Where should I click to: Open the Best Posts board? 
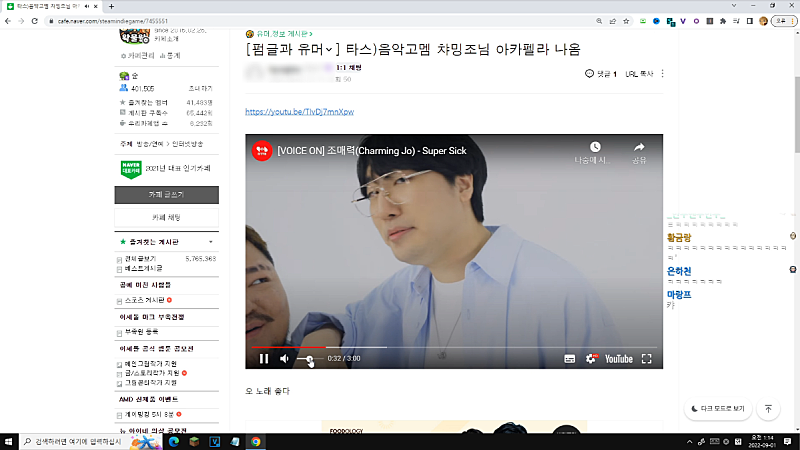click(x=143, y=268)
